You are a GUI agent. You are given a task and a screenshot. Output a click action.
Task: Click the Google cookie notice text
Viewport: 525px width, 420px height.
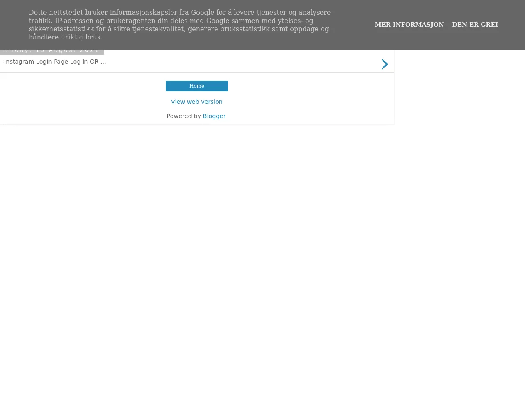coord(180,25)
